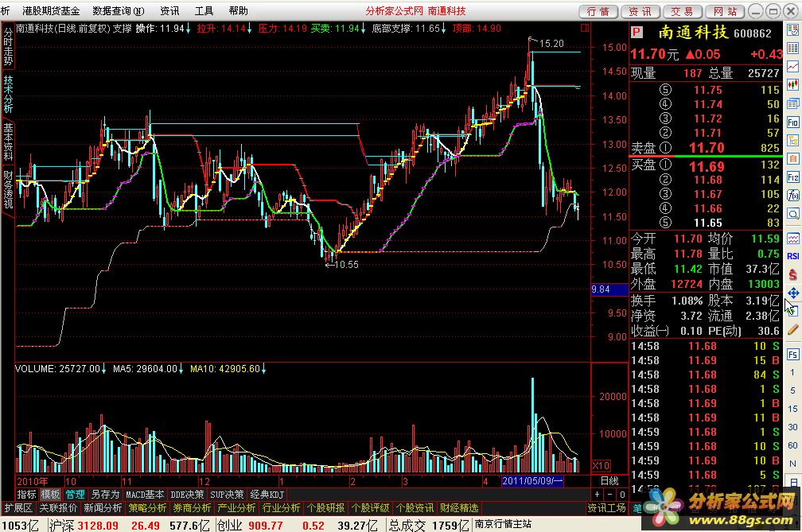Open the multi-color quote list icon
This screenshot has width=802, height=532.
(792, 49)
